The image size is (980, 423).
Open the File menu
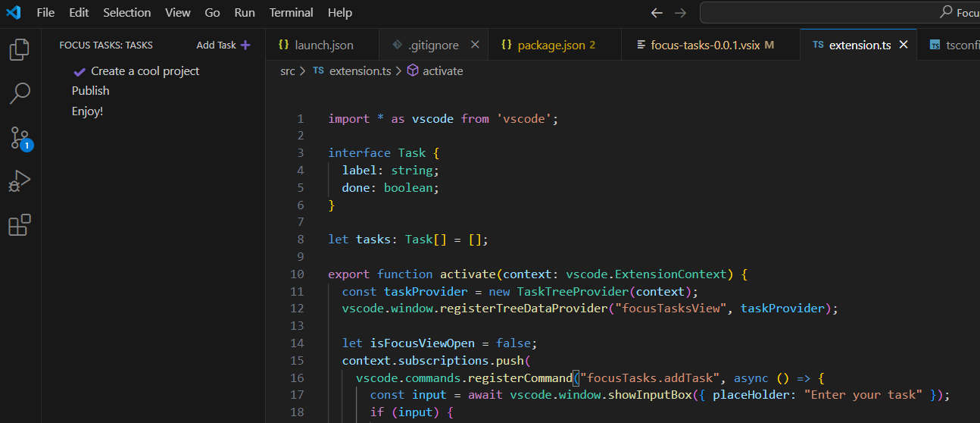click(45, 13)
